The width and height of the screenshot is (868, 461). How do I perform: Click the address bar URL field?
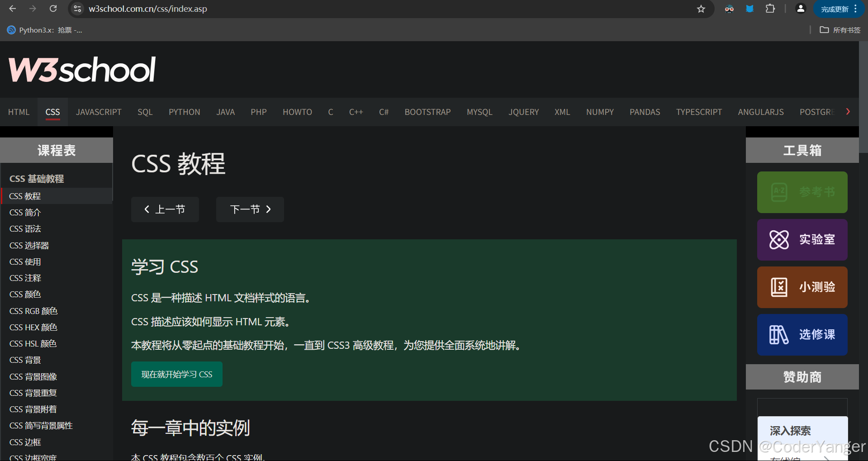(x=389, y=9)
